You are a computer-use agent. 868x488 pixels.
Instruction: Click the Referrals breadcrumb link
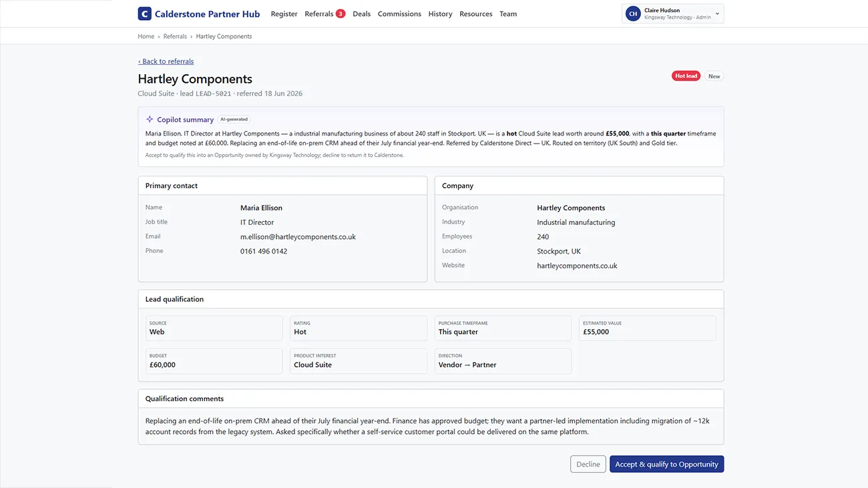pos(175,37)
